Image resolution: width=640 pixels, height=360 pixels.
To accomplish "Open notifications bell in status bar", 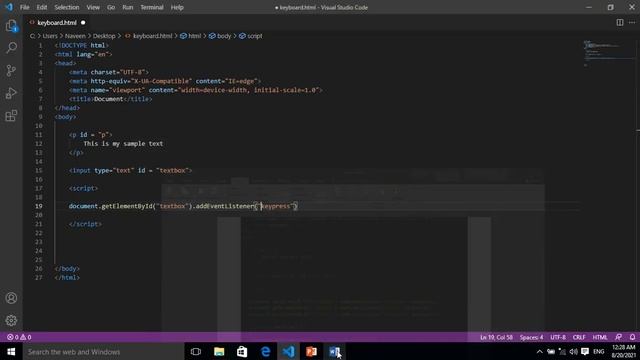I will [x=632, y=337].
